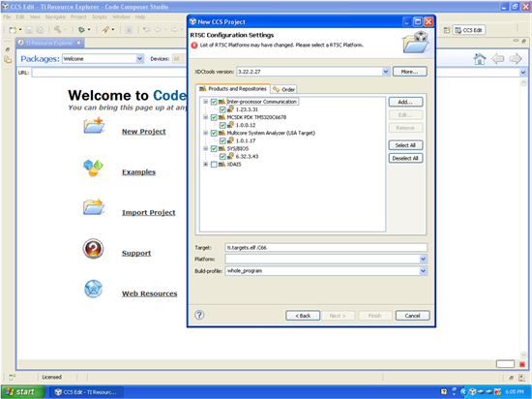Uncheck the 1.23.3.31 version checkbox
Image resolution: width=532 pixels, height=399 pixels.
222,109
